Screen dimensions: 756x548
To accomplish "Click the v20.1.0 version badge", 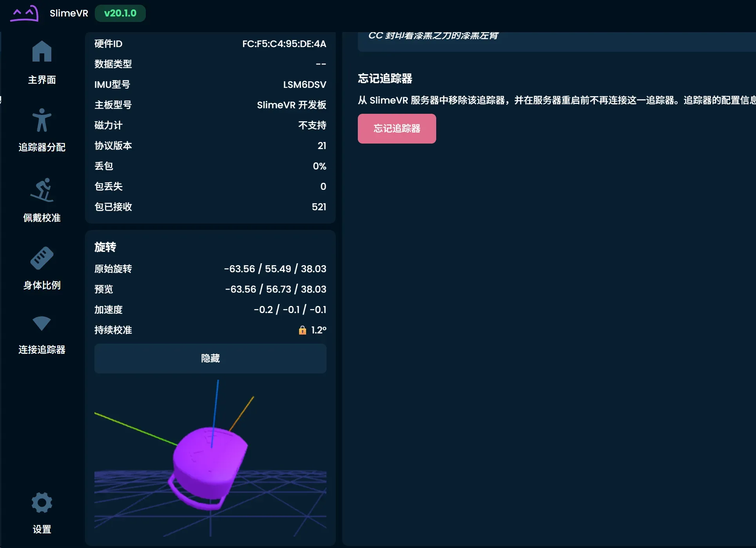I will [120, 13].
